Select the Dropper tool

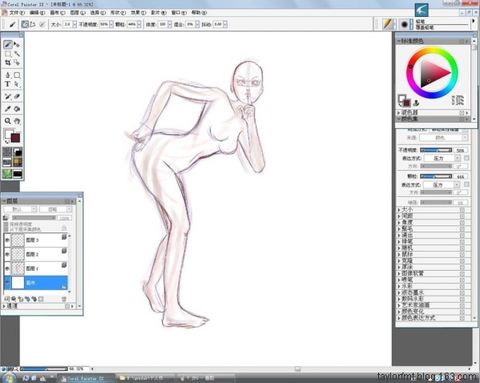pos(8,109)
